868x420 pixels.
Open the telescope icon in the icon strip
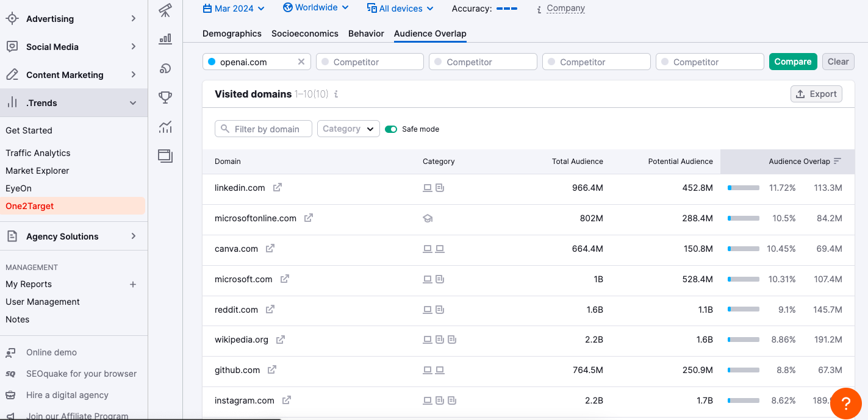[x=165, y=10]
